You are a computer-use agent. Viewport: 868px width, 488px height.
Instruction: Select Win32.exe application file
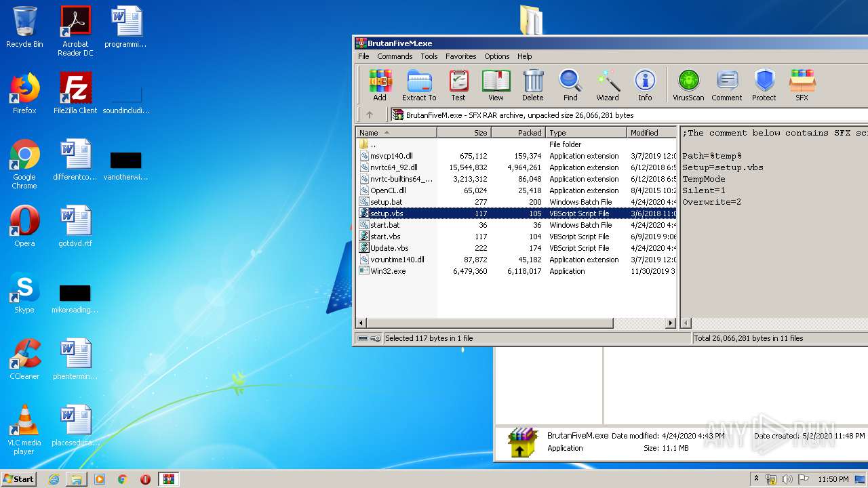coord(516,271)
